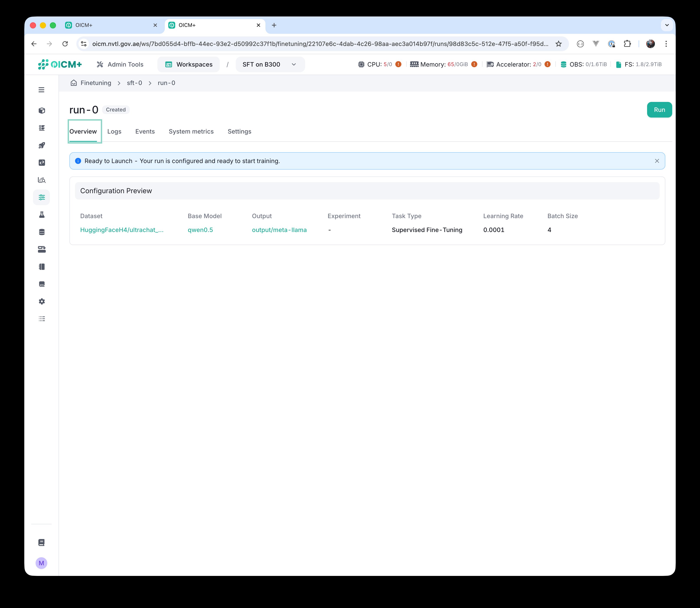This screenshot has height=608, width=700.
Task: Reload the browser page
Action: 65,44
